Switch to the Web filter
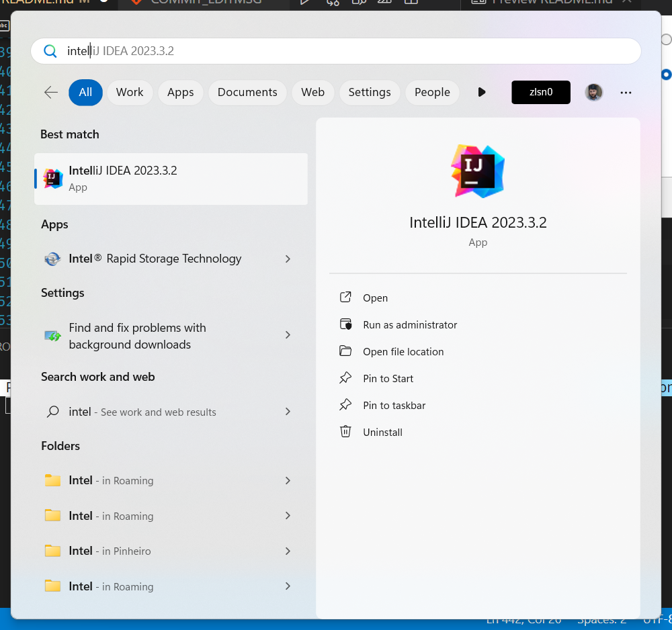The height and width of the screenshot is (630, 672). click(x=312, y=92)
